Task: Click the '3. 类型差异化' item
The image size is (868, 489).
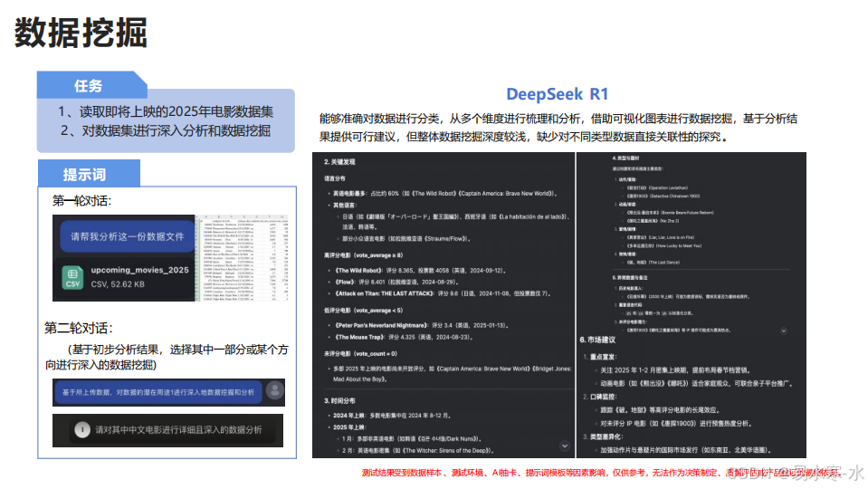Action: click(603, 436)
